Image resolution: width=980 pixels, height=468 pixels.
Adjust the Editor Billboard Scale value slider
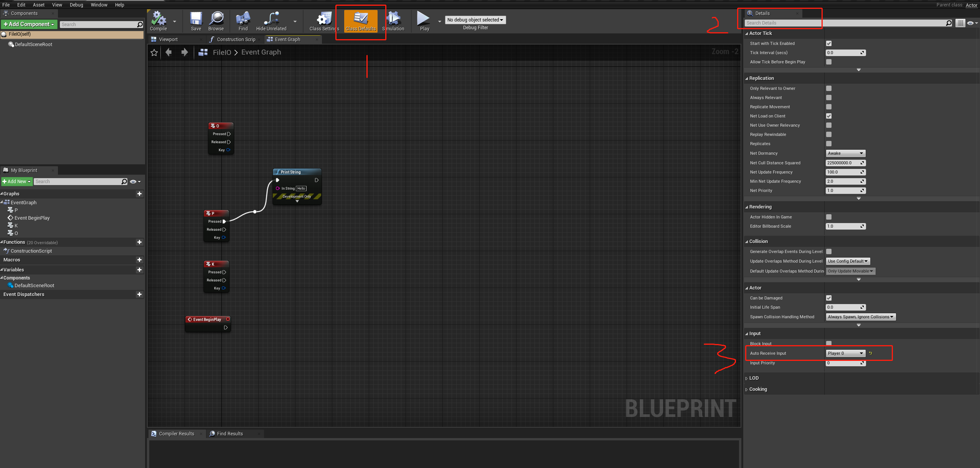(x=845, y=226)
